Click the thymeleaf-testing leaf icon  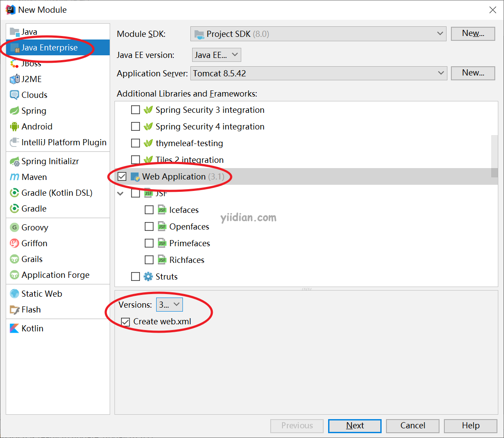148,143
